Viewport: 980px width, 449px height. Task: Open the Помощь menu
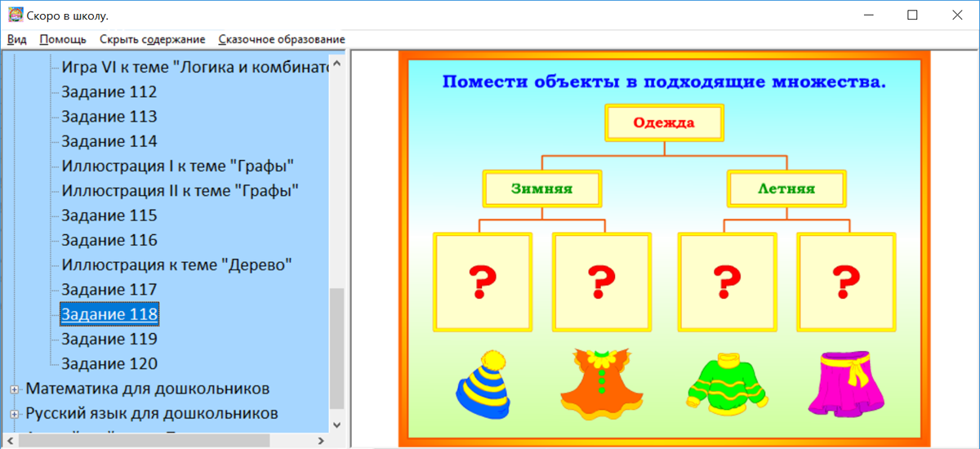pyautogui.click(x=63, y=39)
